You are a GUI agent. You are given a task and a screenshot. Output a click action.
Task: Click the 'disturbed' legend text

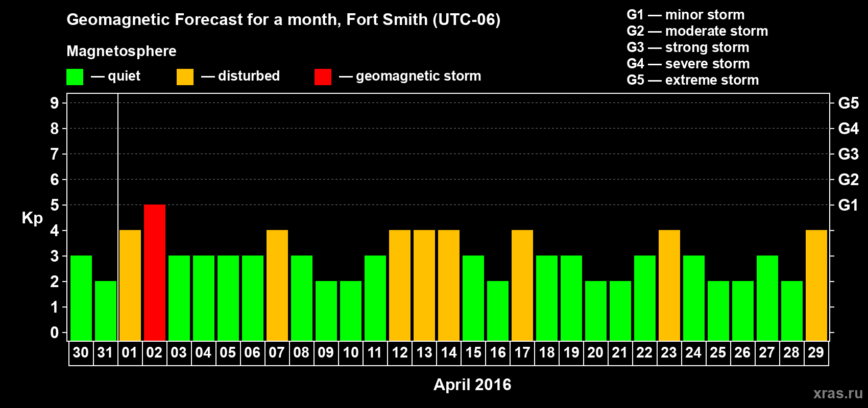coord(249,76)
